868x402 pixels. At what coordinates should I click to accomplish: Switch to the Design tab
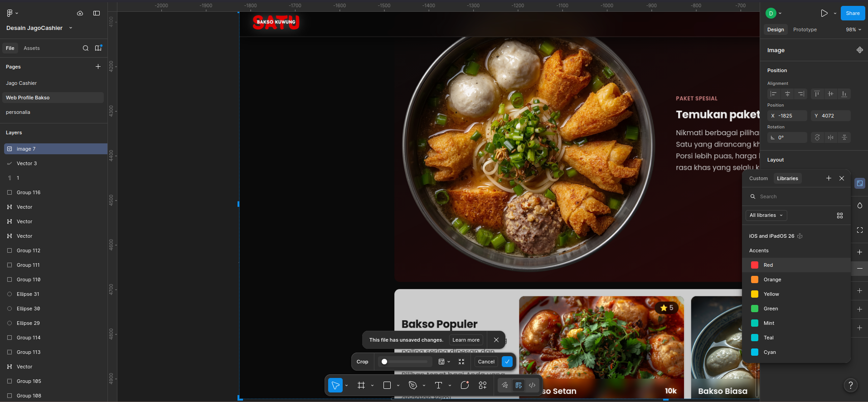point(776,29)
